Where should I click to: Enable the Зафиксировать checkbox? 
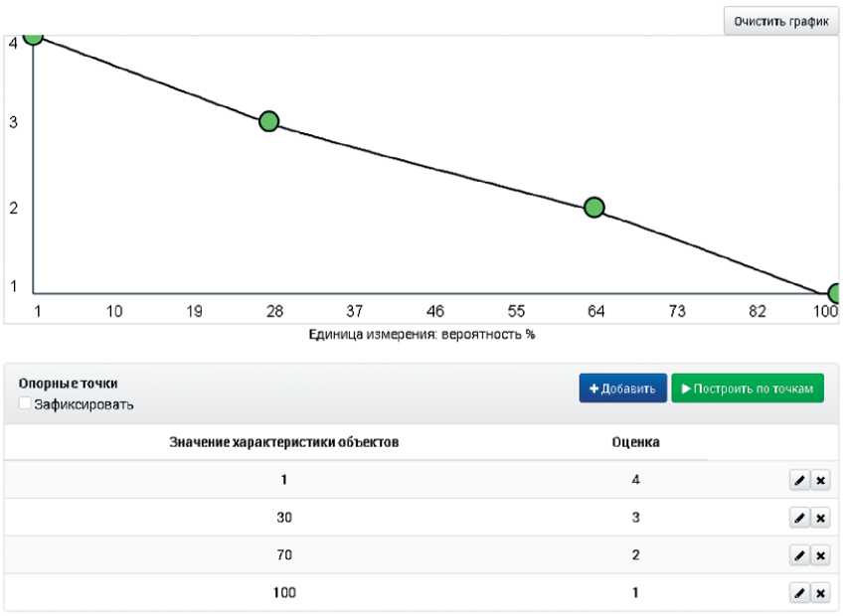(25, 404)
